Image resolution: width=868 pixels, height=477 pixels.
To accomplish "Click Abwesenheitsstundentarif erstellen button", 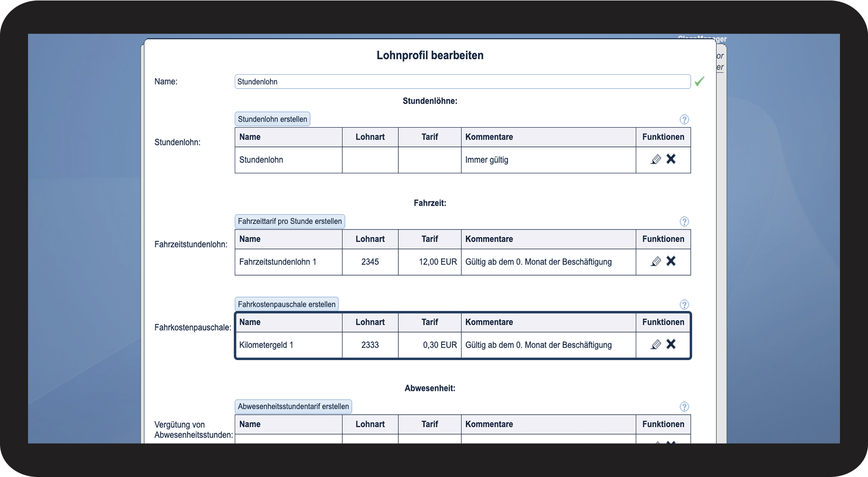I will click(293, 407).
